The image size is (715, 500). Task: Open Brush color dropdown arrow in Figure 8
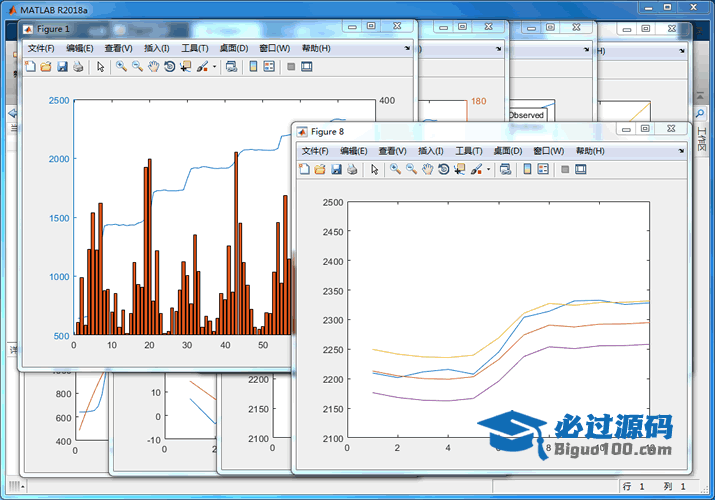point(488,170)
